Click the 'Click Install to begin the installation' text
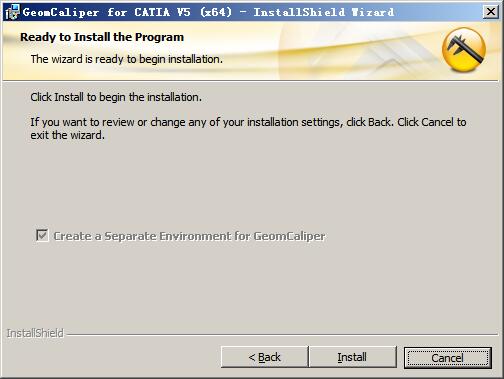The width and height of the screenshot is (504, 379). [116, 97]
